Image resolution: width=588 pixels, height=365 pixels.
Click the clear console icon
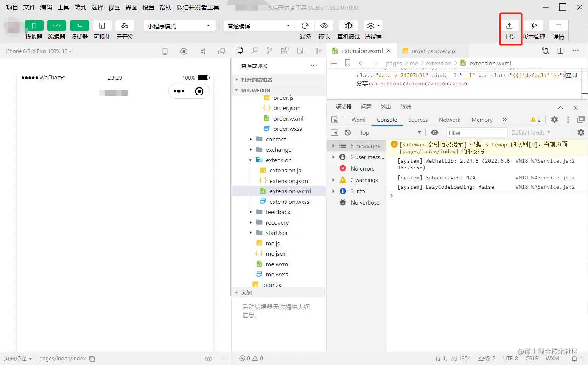pyautogui.click(x=348, y=132)
